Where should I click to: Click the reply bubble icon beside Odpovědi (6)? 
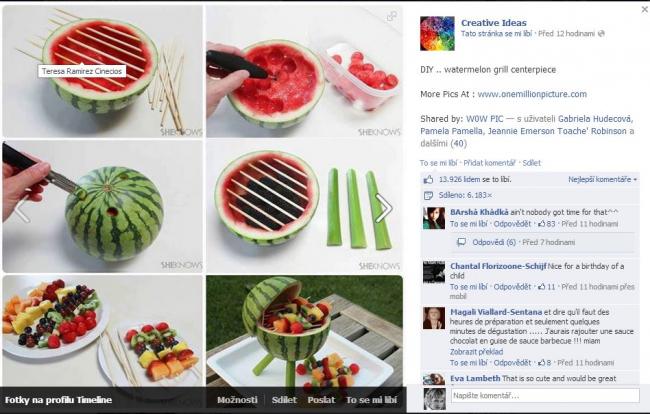point(461,242)
